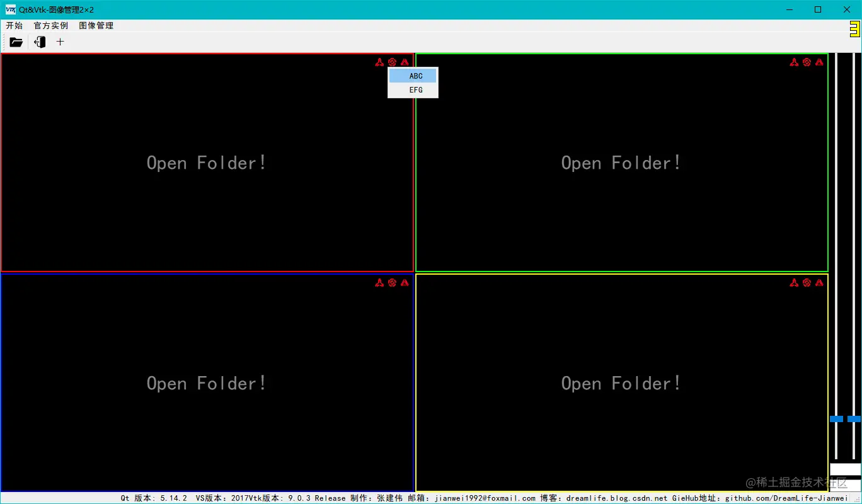Click github.com/DreamLife-Jianwei in status bar
The image size is (862, 504).
coord(786,498)
